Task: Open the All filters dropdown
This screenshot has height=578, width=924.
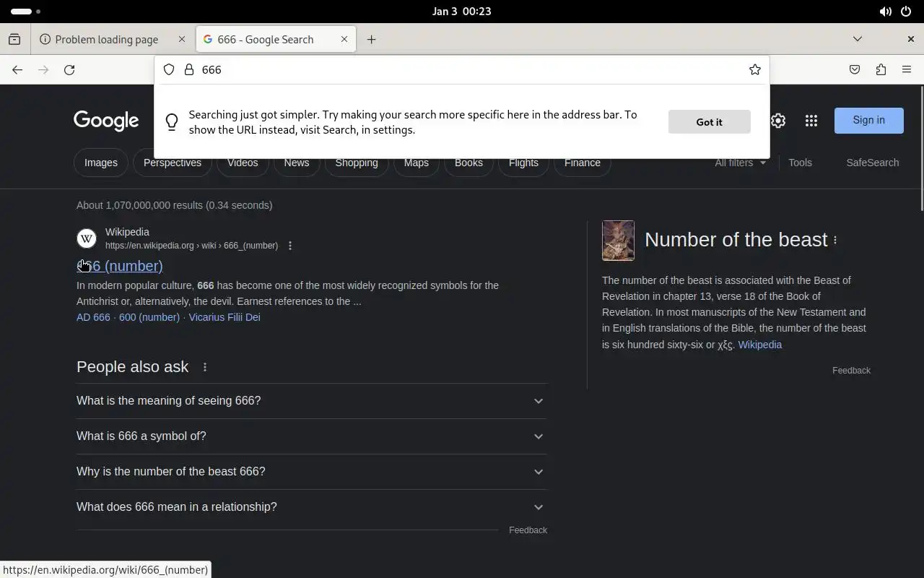Action: (x=741, y=163)
